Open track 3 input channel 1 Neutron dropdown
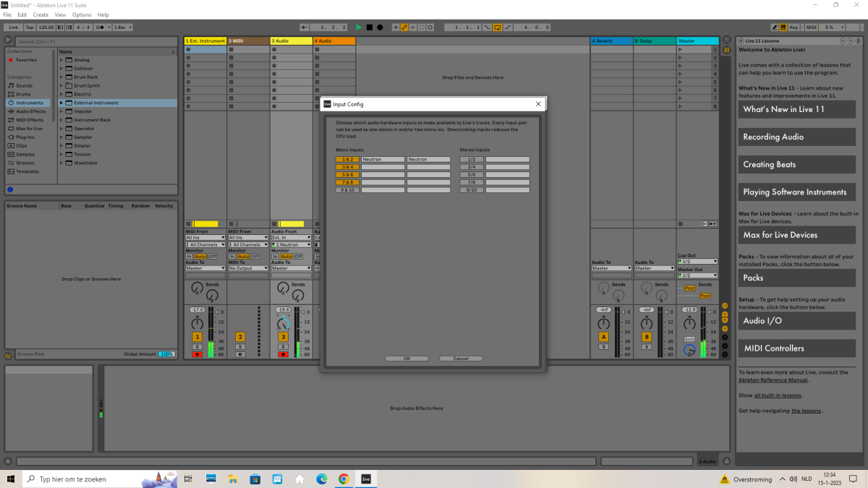Image resolution: width=868 pixels, height=488 pixels. pyautogui.click(x=292, y=245)
